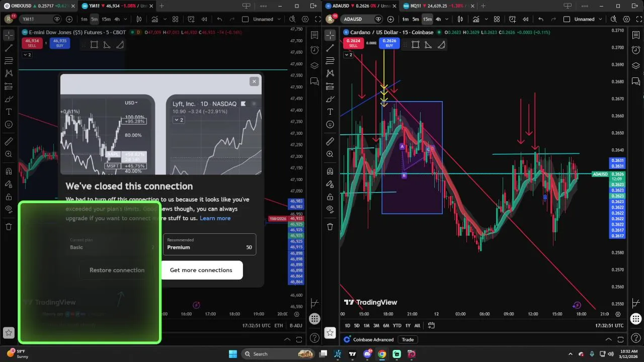Expand interval dropdown in YM1! window
The width and height of the screenshot is (644, 362).
click(125, 19)
